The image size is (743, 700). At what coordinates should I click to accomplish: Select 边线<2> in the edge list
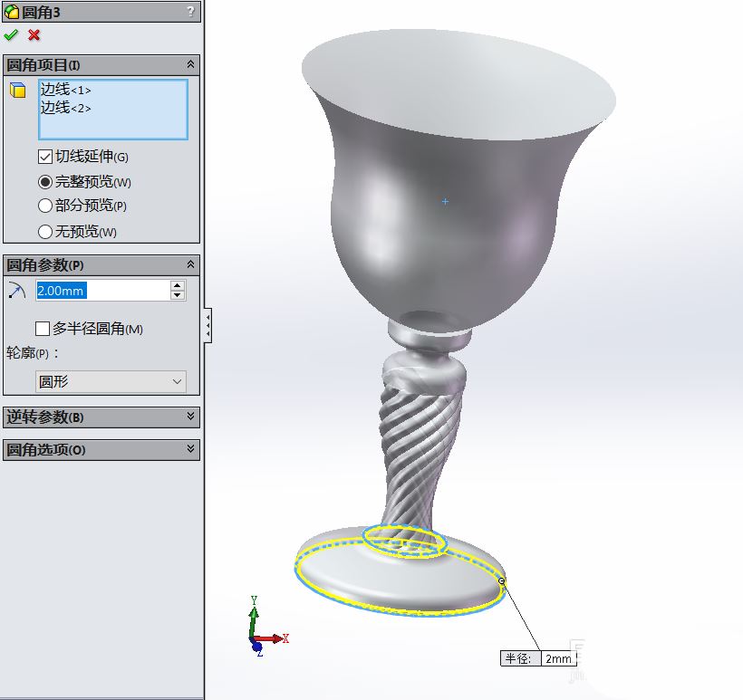[65, 108]
